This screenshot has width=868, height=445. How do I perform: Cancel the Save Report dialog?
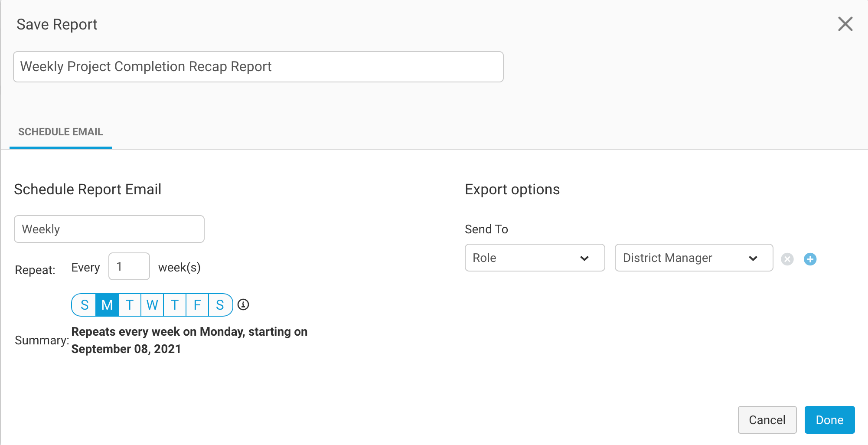point(767,420)
